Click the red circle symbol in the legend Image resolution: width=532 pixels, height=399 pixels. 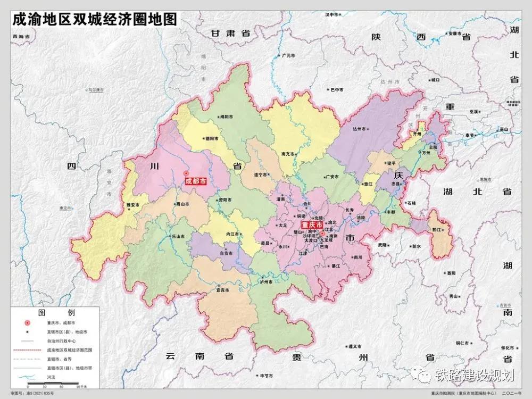point(27,322)
